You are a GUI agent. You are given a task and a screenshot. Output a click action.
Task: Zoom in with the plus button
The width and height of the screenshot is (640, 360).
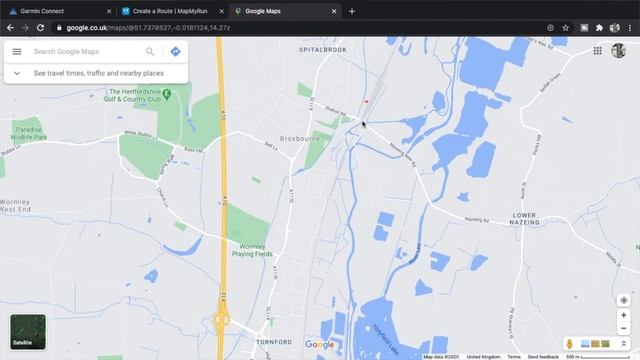pos(624,315)
